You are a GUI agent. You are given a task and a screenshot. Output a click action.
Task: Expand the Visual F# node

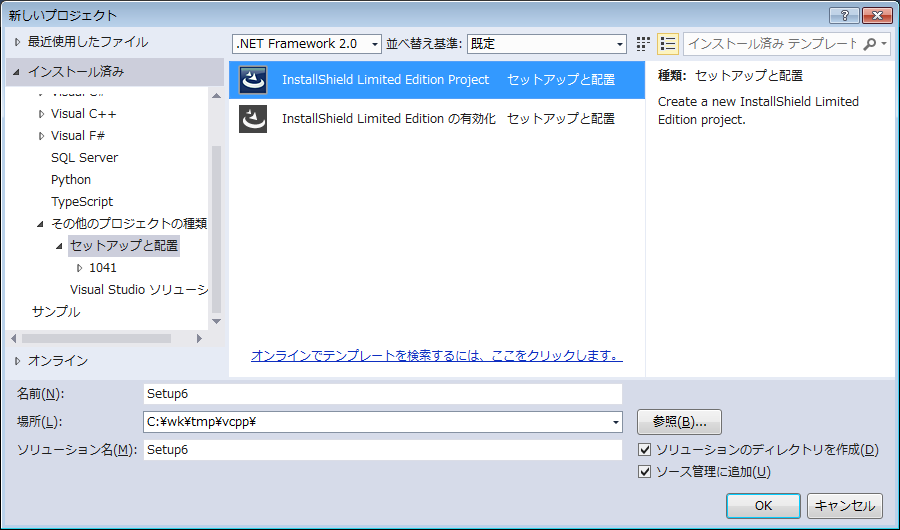[41, 136]
